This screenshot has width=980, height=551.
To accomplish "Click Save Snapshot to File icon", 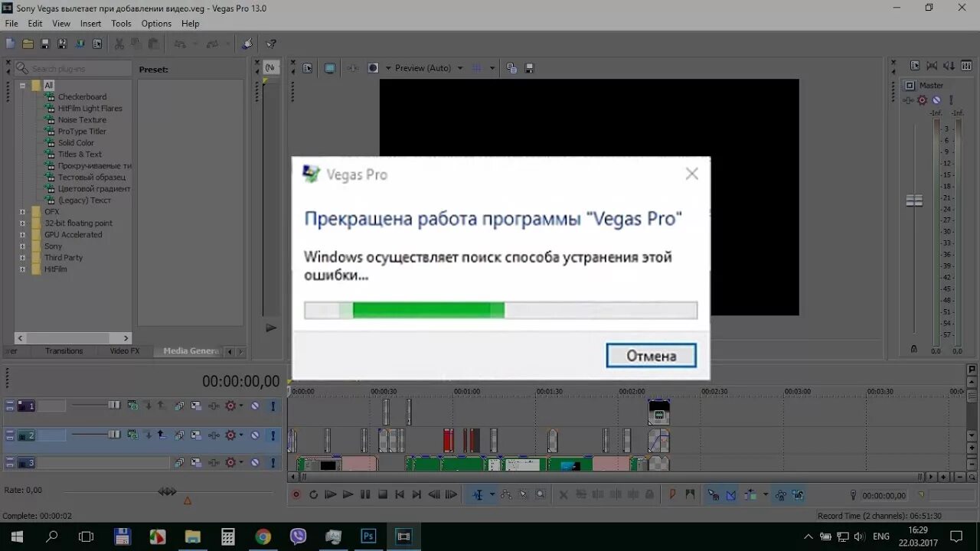I will coord(529,68).
